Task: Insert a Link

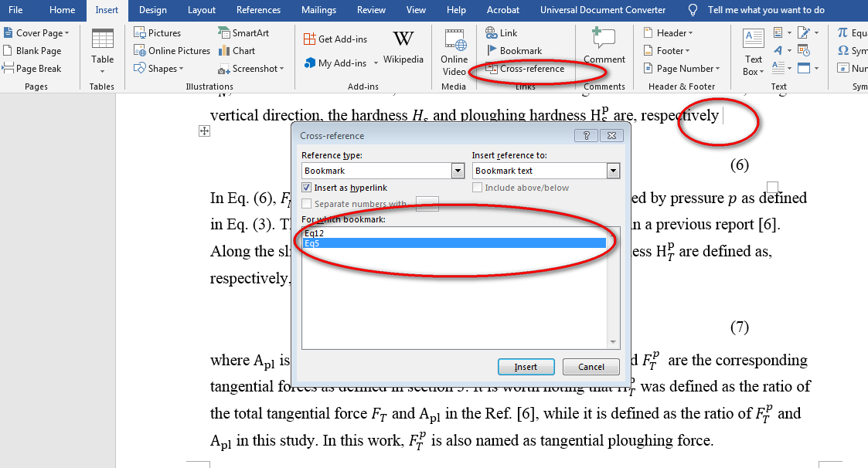Action: [502, 33]
